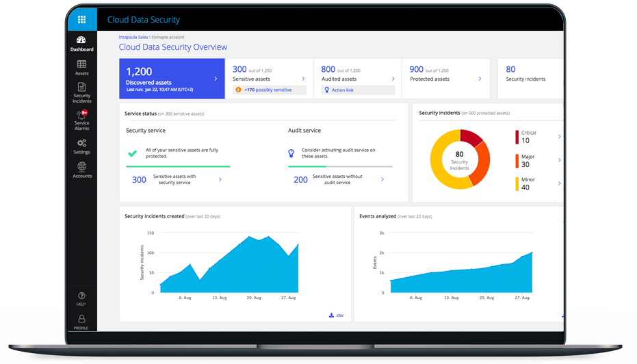
Task: Click the Cloud Data Security header title
Action: pyautogui.click(x=144, y=19)
